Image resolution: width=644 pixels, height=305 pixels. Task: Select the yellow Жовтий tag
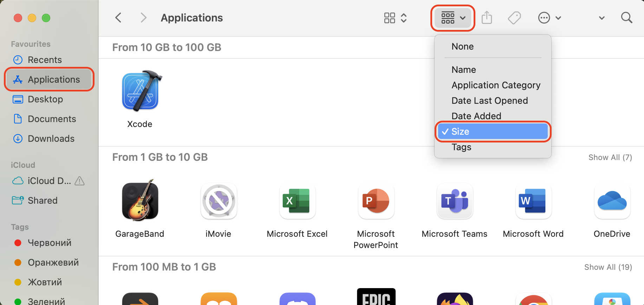[x=49, y=282]
